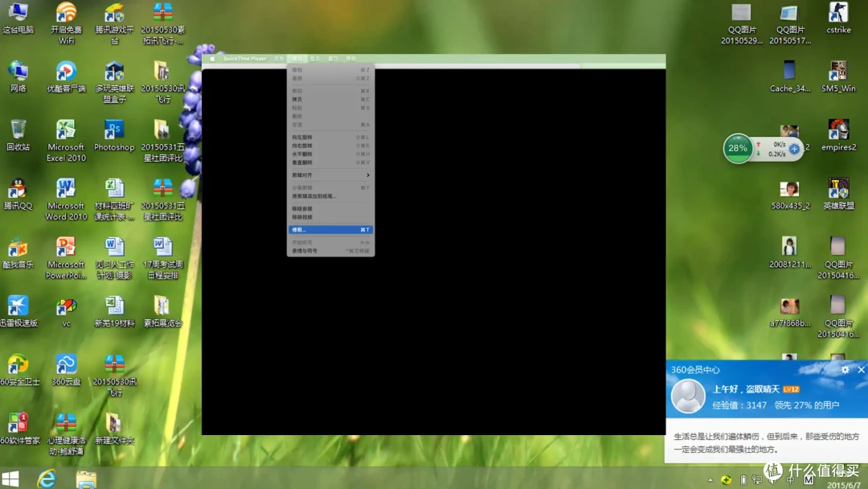Open 这台电脑 desktop icon

(18, 18)
